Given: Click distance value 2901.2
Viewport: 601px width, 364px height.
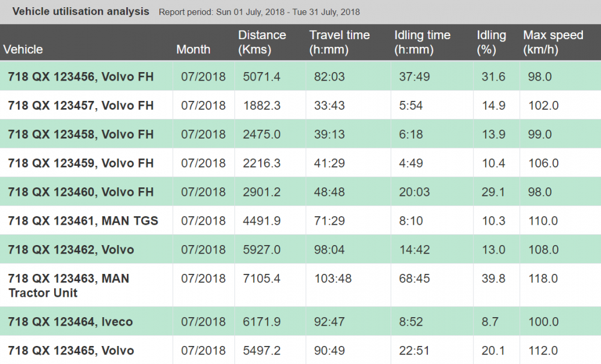Looking at the screenshot, I should pyautogui.click(x=262, y=192).
